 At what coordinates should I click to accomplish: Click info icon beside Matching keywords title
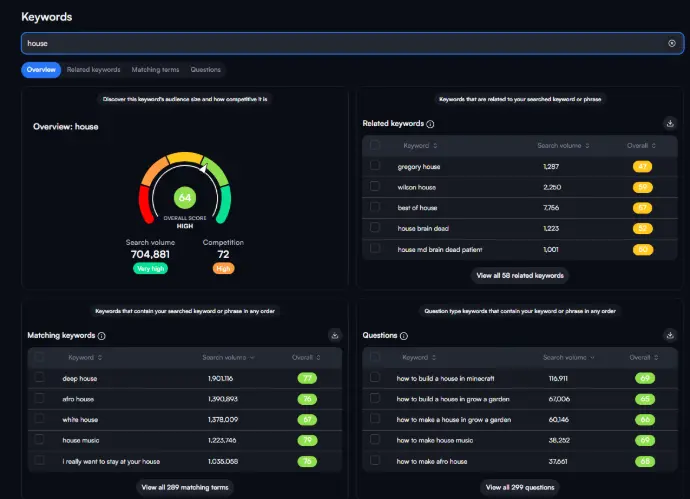coord(102,336)
